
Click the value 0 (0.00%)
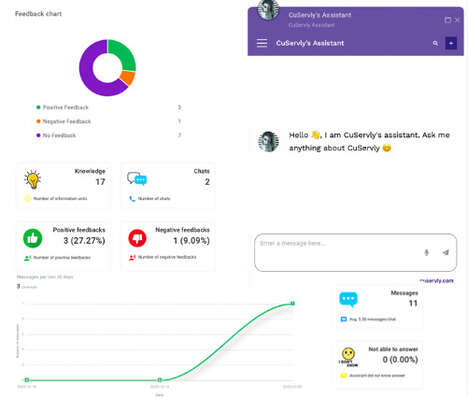click(400, 360)
